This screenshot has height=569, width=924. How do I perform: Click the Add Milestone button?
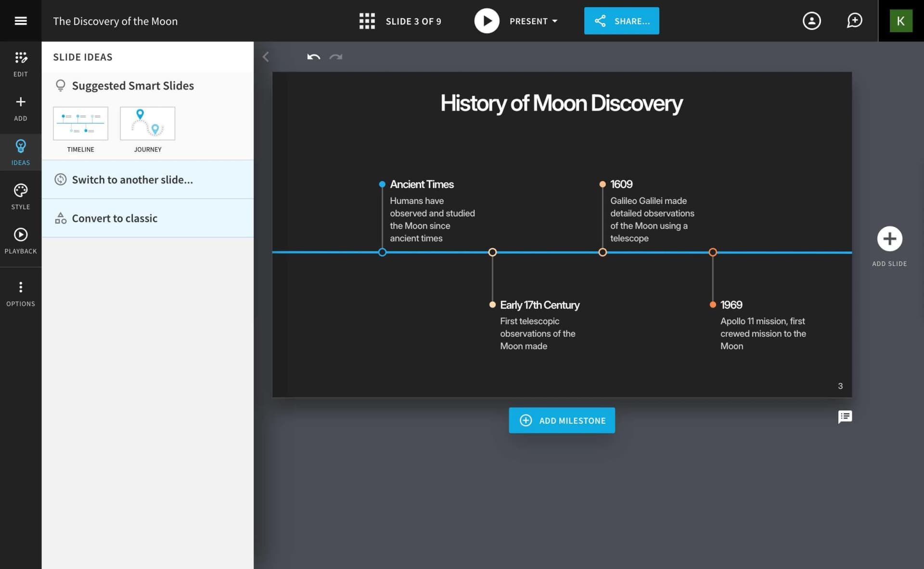(562, 420)
